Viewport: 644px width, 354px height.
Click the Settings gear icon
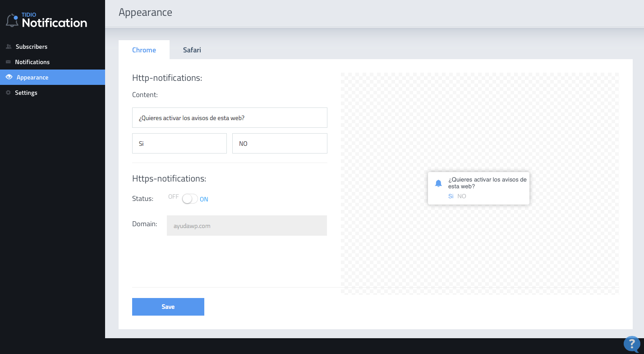8,93
